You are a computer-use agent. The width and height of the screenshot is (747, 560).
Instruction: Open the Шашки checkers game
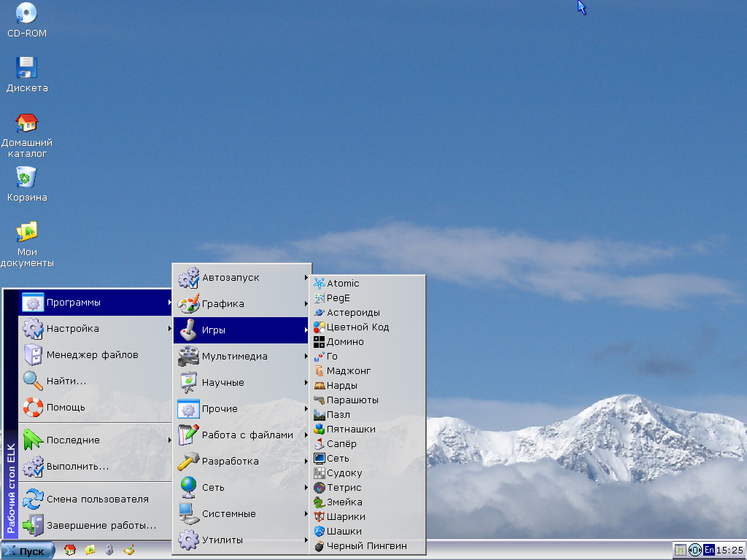[344, 531]
